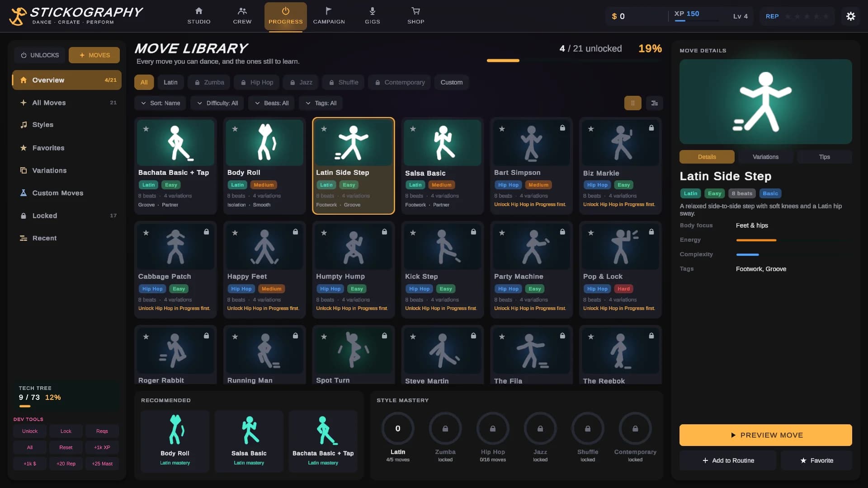Open the Campaign flag icon
This screenshot has width=868, height=488.
[x=329, y=11]
